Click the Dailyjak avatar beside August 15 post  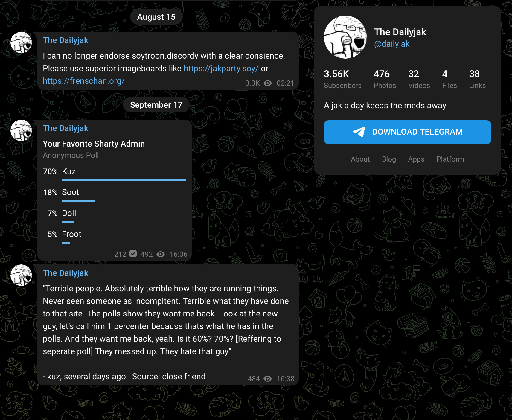[x=21, y=42]
